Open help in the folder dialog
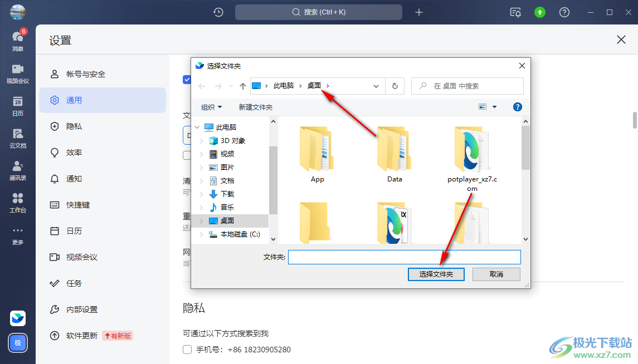Image resolution: width=638 pixels, height=364 pixels. 518,107
